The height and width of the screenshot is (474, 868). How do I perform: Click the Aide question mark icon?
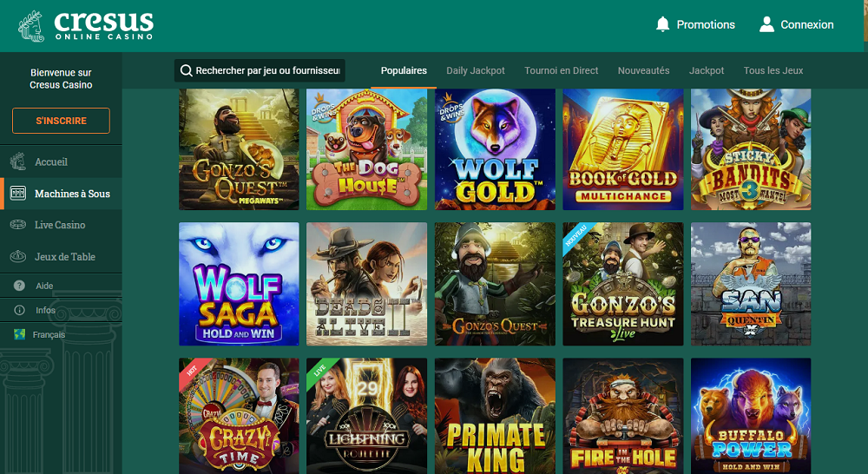pyautogui.click(x=19, y=286)
